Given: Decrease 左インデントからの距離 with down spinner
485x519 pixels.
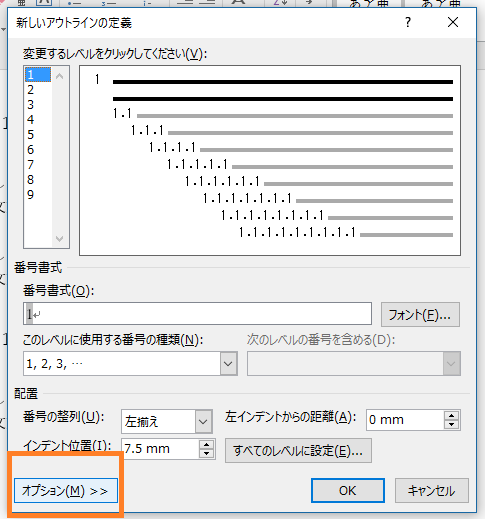Looking at the screenshot, I should pyautogui.click(x=452, y=424).
